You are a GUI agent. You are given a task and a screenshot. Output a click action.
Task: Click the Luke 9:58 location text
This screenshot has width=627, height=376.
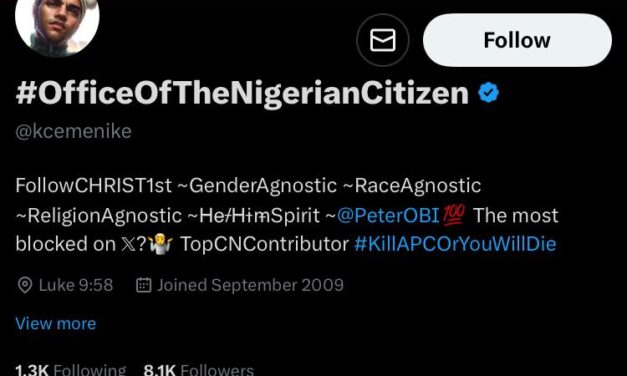(76, 285)
